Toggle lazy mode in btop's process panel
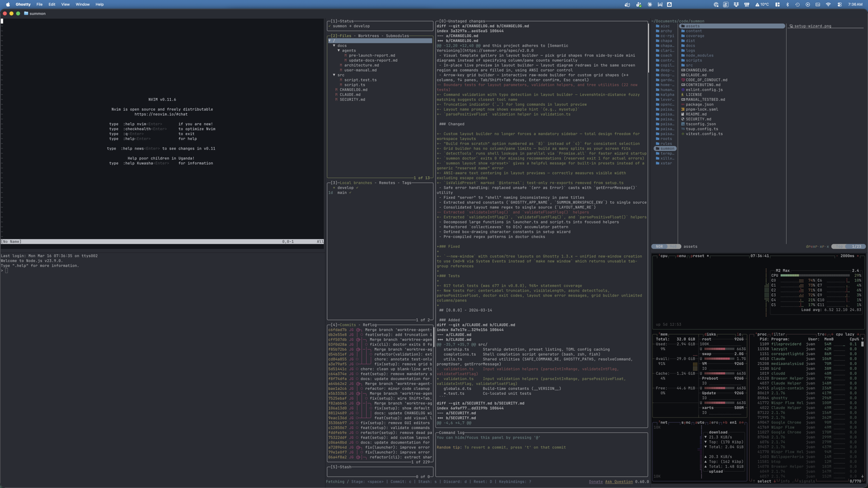Image resolution: width=868 pixels, height=488 pixels. 851,334
